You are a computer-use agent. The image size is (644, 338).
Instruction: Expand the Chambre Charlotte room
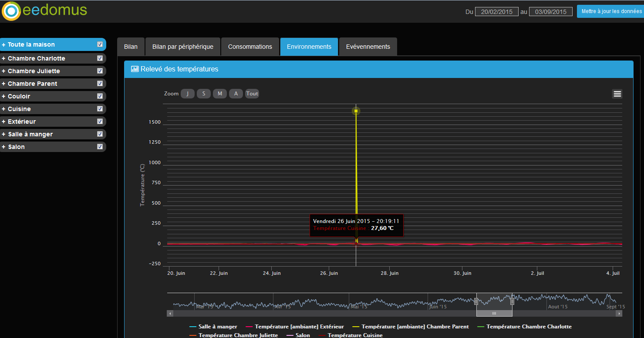[x=3, y=58]
